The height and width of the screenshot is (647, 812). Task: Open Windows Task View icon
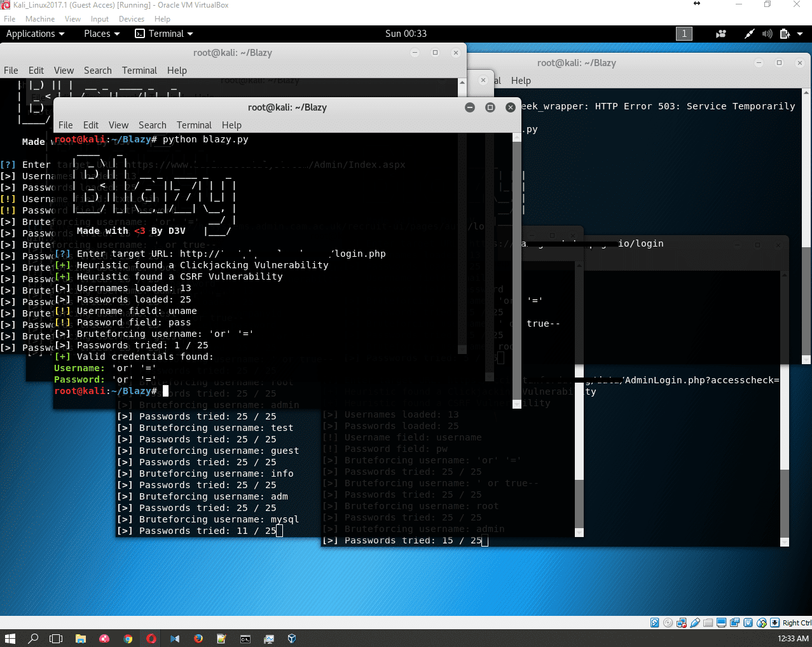tap(56, 638)
